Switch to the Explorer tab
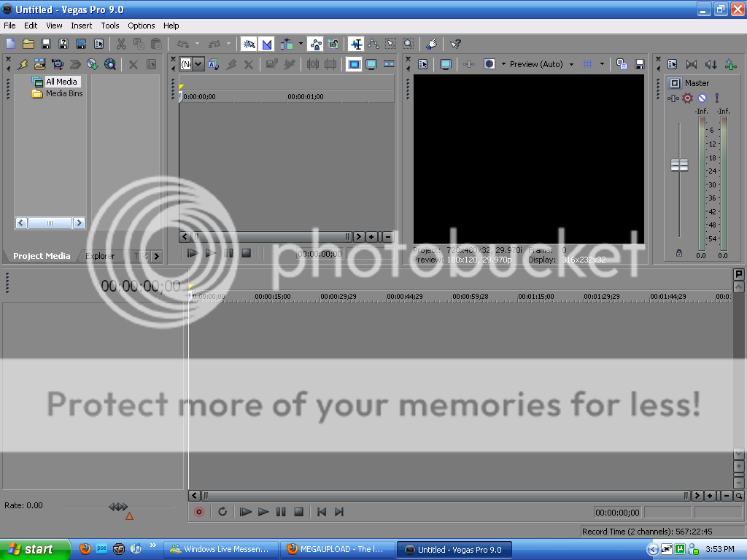Image resolution: width=747 pixels, height=560 pixels. pyautogui.click(x=100, y=256)
